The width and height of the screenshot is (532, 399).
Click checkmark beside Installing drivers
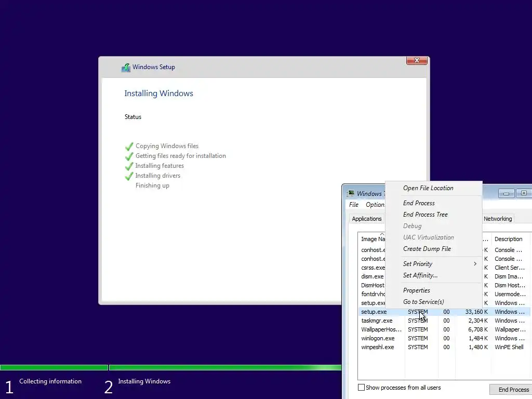[x=129, y=176]
